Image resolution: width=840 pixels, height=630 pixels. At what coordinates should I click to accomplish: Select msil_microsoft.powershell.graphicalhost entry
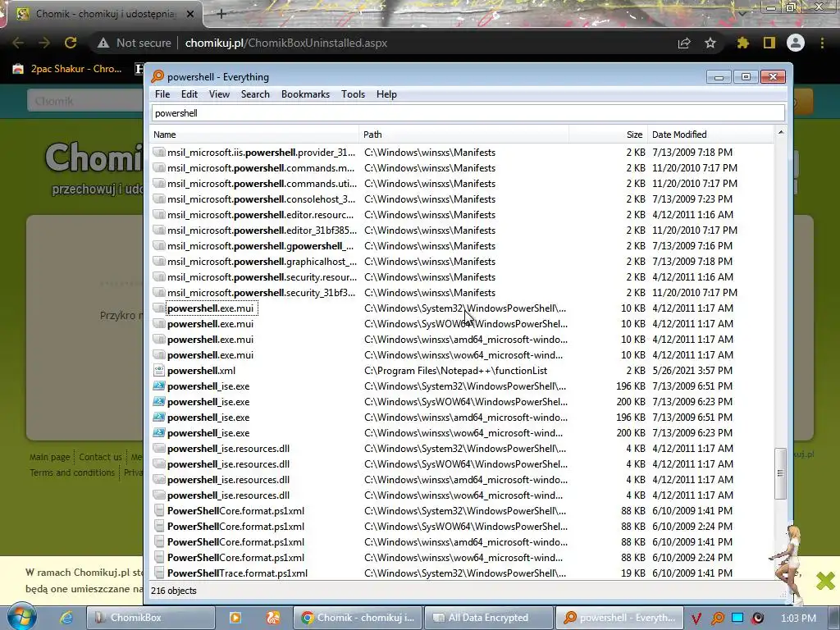(x=262, y=262)
